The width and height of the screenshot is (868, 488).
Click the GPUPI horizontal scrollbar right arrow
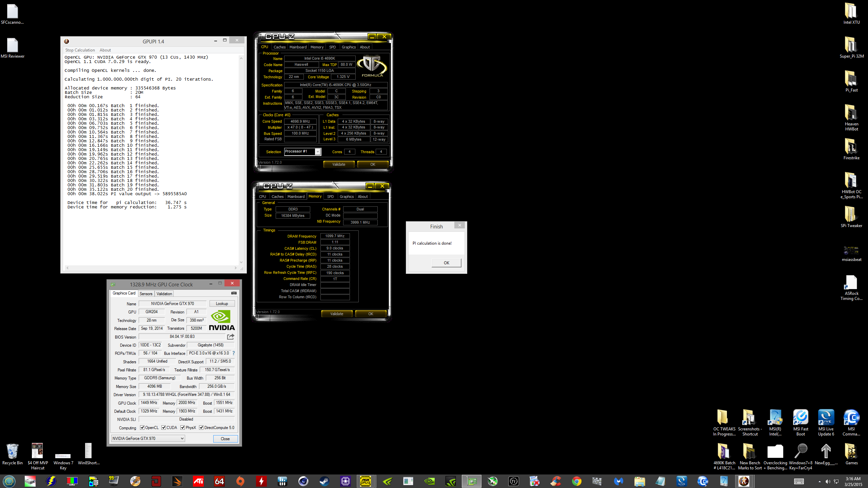(236, 268)
